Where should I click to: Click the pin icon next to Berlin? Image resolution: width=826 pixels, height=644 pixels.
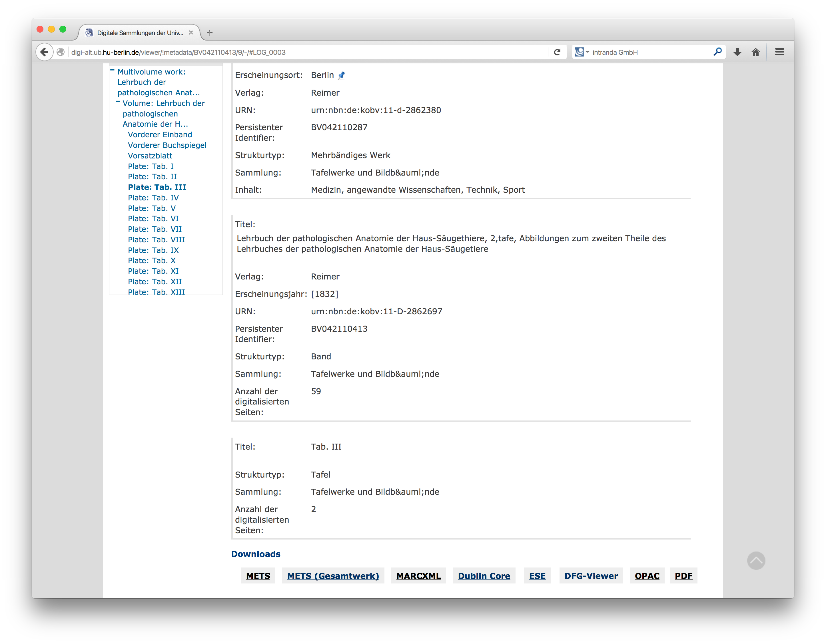click(x=342, y=75)
